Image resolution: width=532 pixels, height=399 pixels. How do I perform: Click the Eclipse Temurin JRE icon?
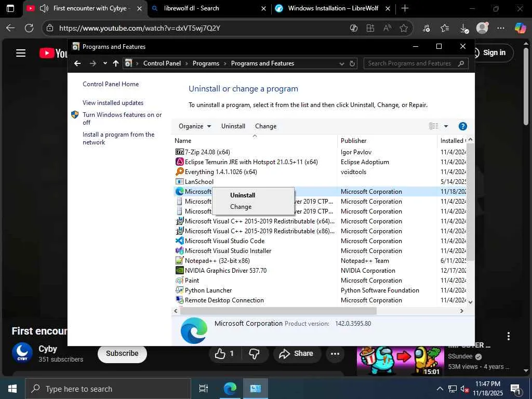click(179, 162)
